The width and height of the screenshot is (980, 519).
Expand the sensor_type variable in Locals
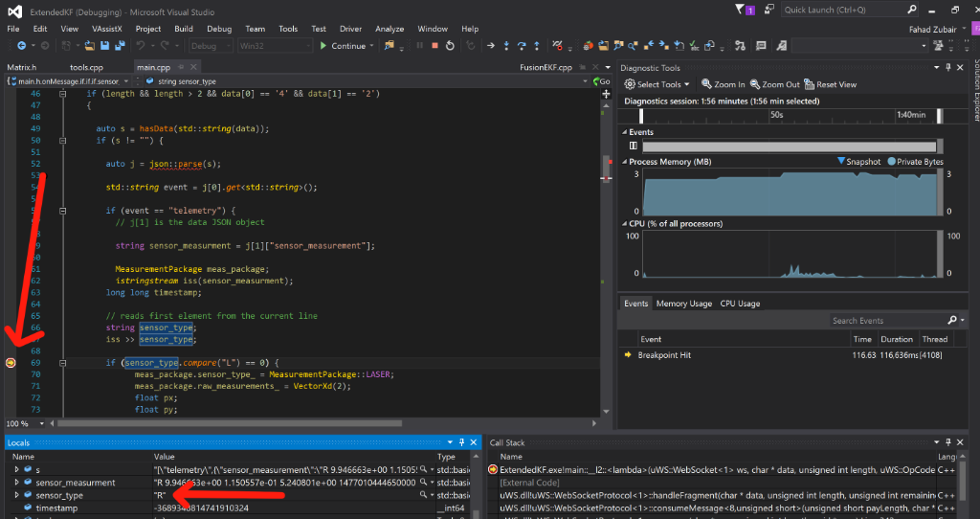tap(16, 496)
